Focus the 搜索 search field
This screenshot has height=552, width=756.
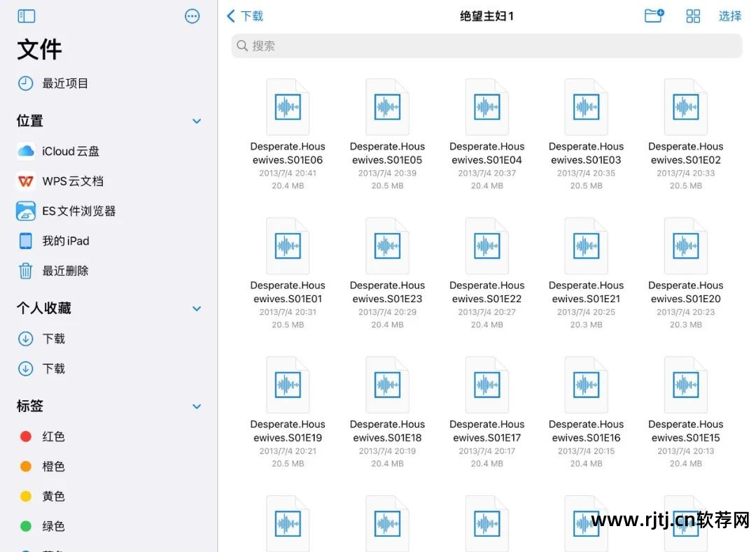[486, 45]
